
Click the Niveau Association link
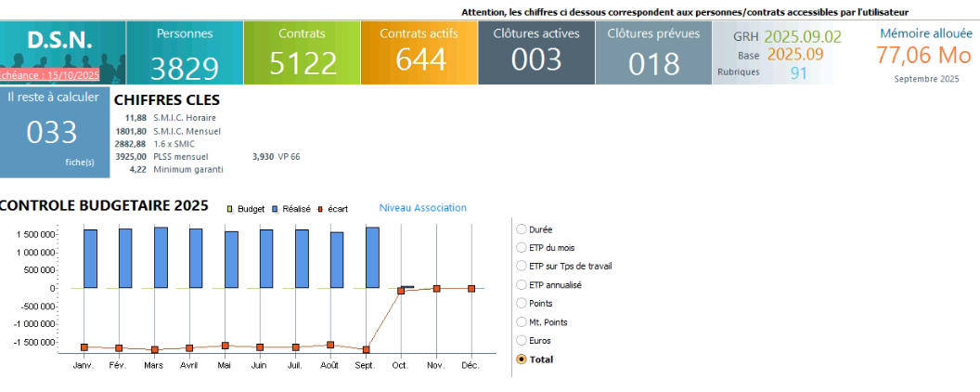tap(422, 208)
